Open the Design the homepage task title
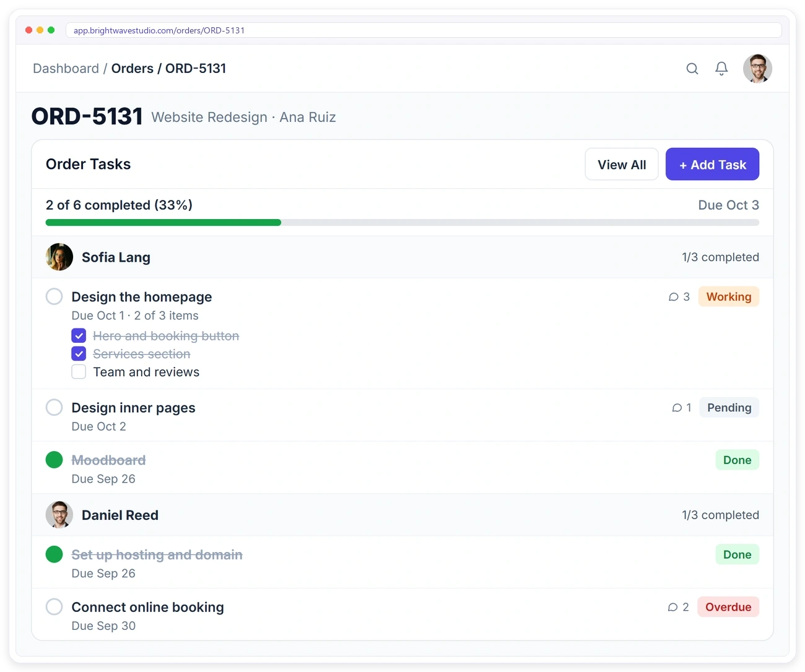The height and width of the screenshot is (672, 805). pyautogui.click(x=142, y=297)
